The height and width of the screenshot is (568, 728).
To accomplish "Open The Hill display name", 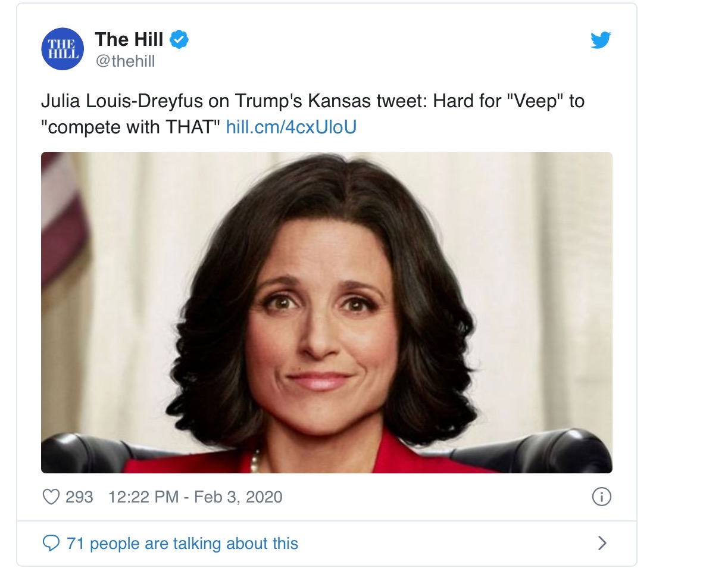I will 129,40.
